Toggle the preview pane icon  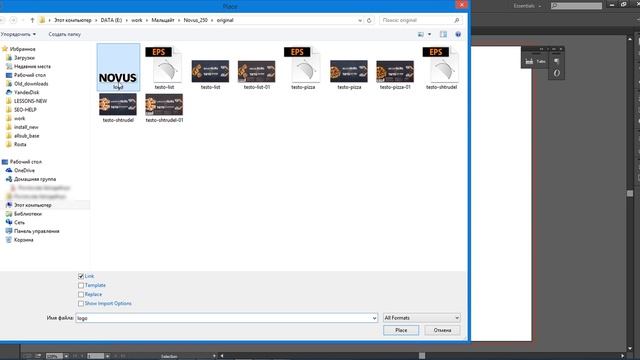pos(443,34)
